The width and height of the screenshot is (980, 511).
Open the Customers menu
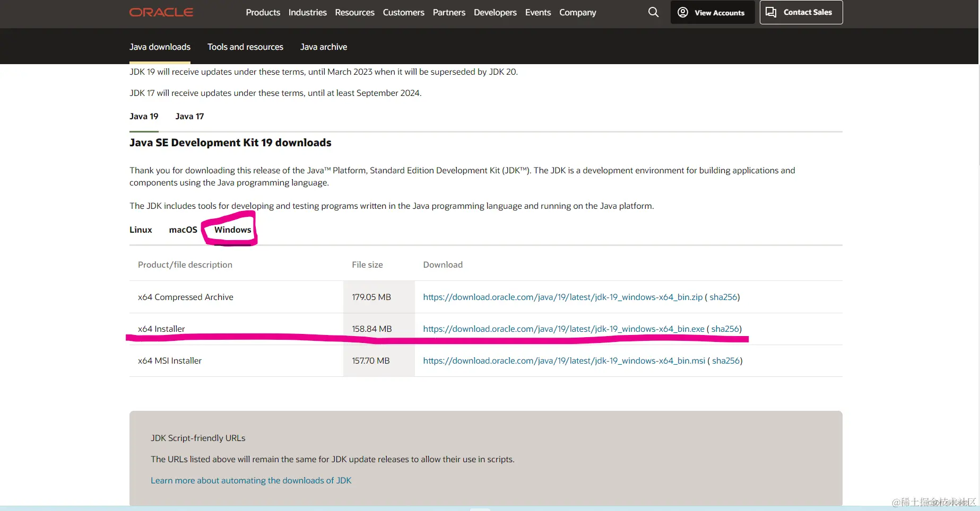(403, 12)
